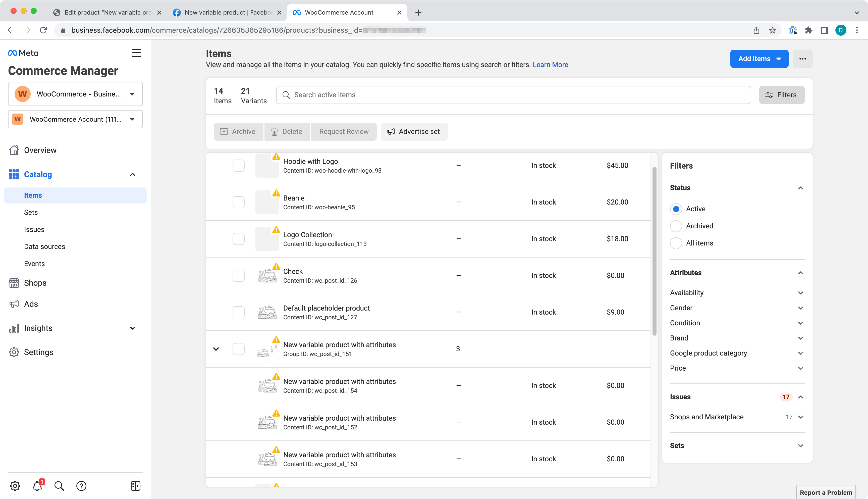Click the Filters button
The width and height of the screenshot is (868, 499).
pyautogui.click(x=782, y=95)
